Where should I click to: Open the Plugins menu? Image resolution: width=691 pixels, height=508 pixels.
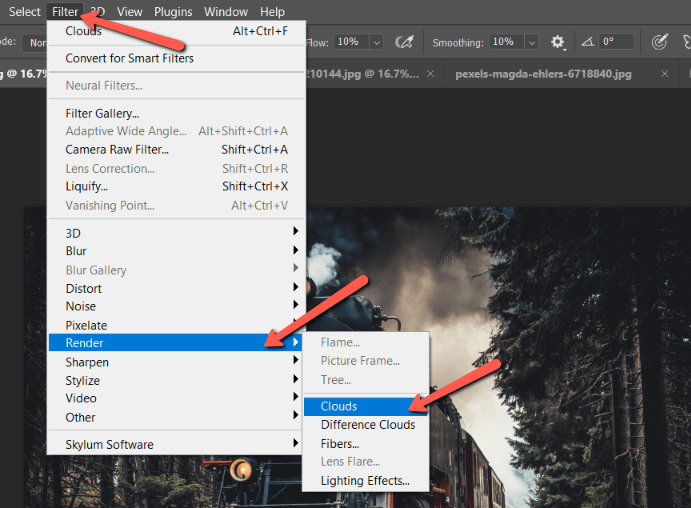[x=173, y=12]
